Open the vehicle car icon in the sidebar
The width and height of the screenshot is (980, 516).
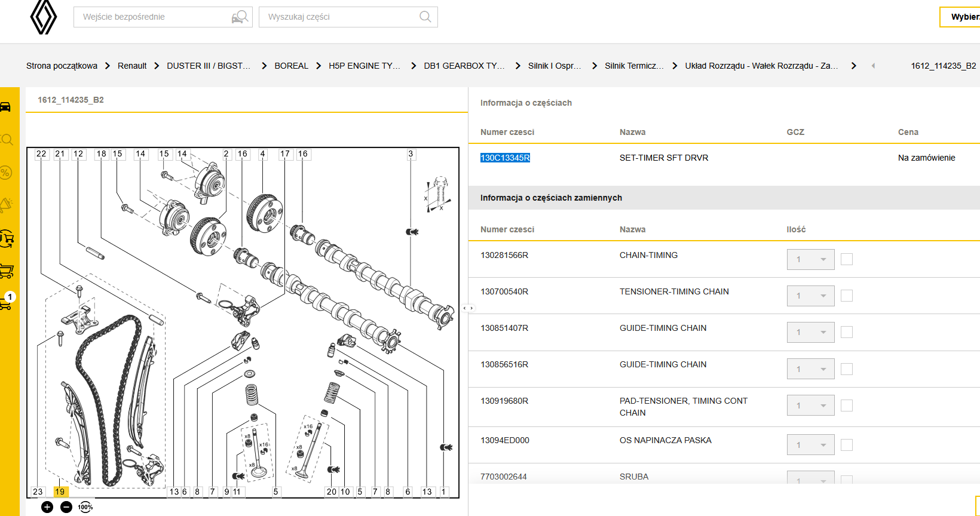click(x=6, y=107)
